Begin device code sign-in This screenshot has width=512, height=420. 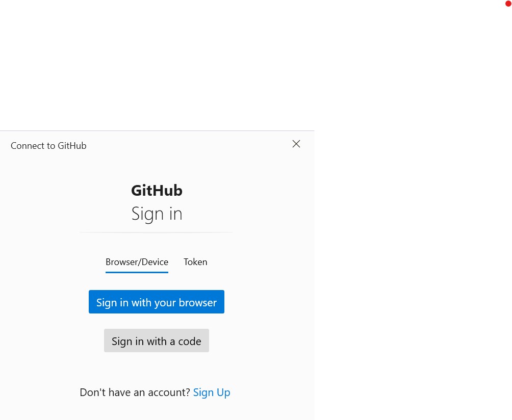point(157,340)
